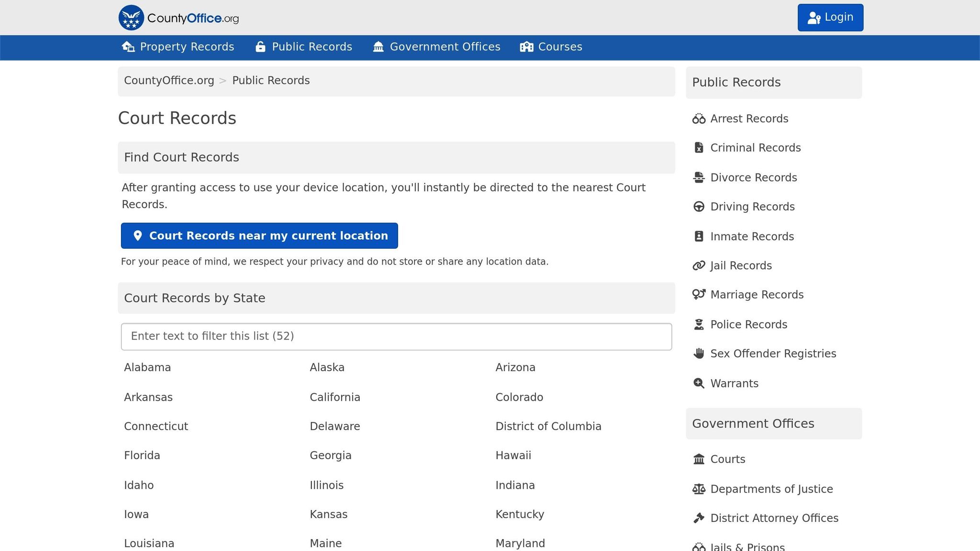This screenshot has height=551, width=980.
Task: Click the District Attorney Offices tool icon
Action: point(699,518)
